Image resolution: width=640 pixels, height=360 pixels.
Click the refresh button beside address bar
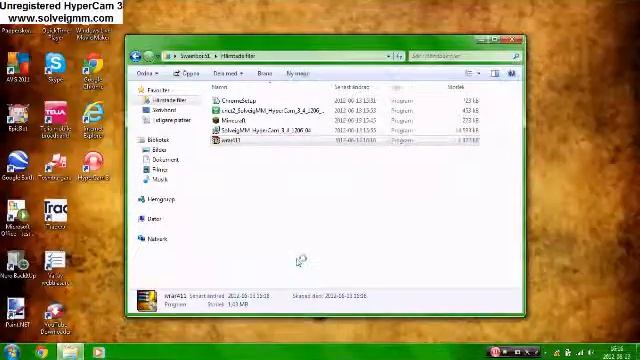399,56
